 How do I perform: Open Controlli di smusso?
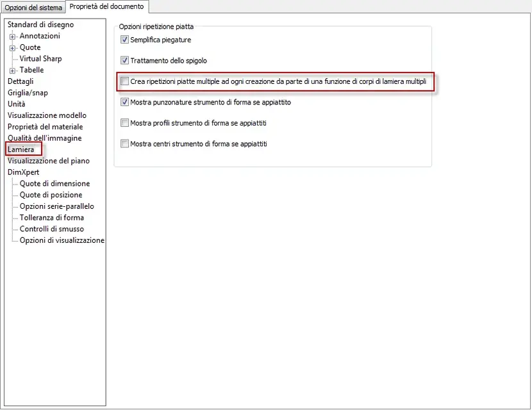(x=51, y=229)
